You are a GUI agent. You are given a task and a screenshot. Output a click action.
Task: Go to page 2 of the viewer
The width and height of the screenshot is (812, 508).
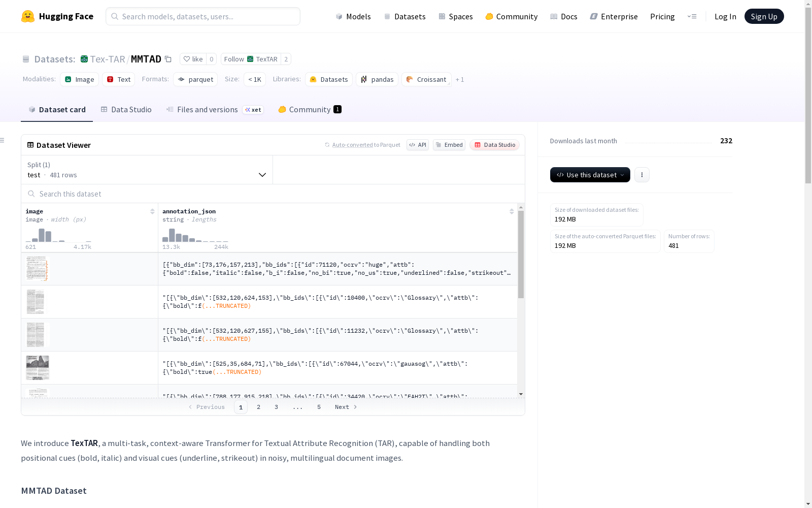(259, 407)
